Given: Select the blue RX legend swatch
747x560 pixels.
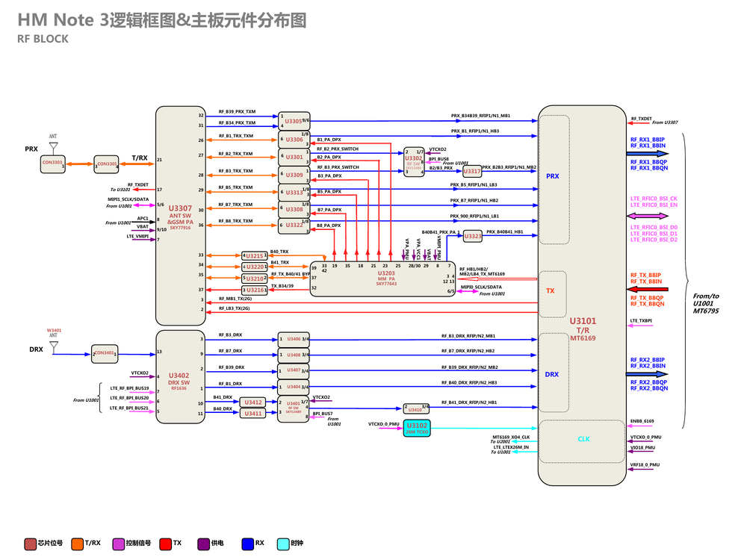Looking at the screenshot, I should pos(248,544).
